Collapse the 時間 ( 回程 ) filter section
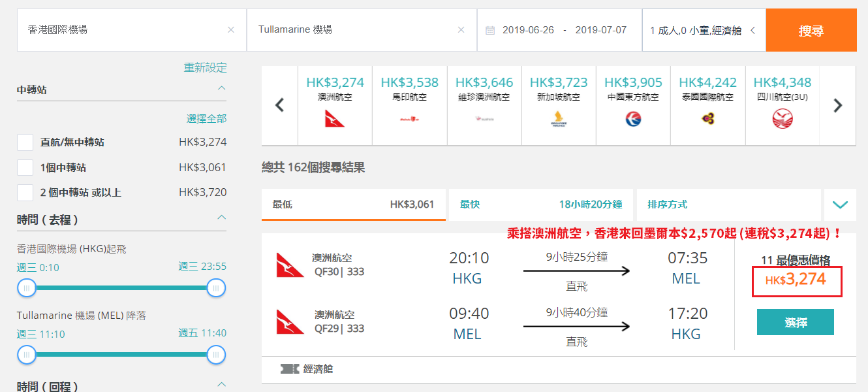This screenshot has height=392, width=868. point(222,384)
